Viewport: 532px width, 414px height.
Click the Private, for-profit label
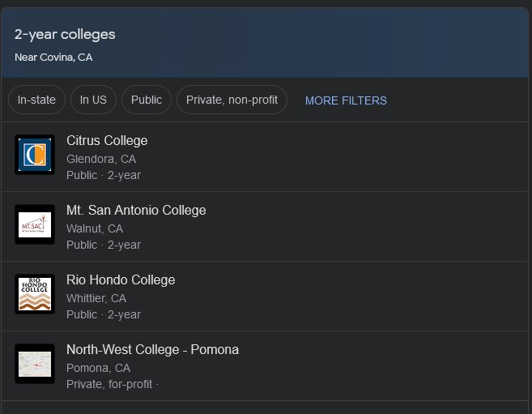[109, 384]
